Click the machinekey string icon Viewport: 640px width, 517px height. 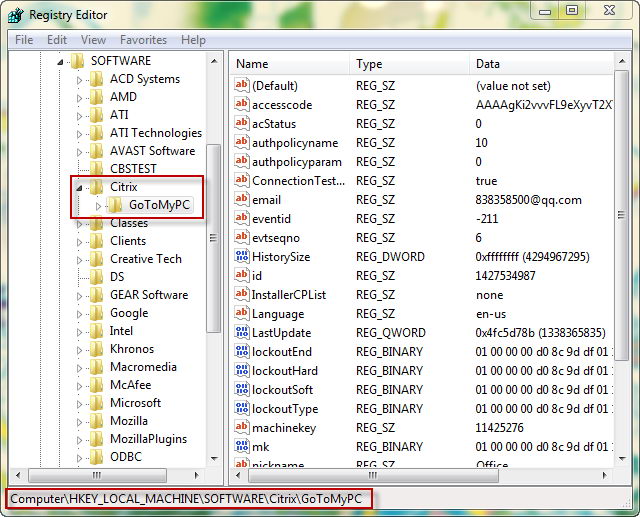(242, 427)
